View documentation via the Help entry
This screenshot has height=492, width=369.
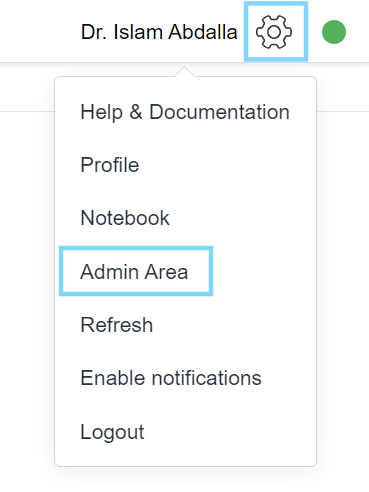coord(185,112)
